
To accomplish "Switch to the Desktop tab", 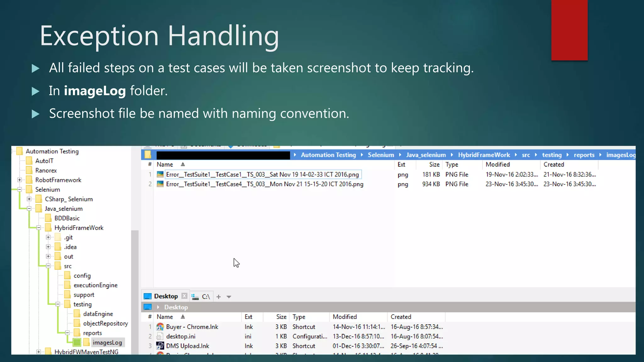I will tap(166, 296).
